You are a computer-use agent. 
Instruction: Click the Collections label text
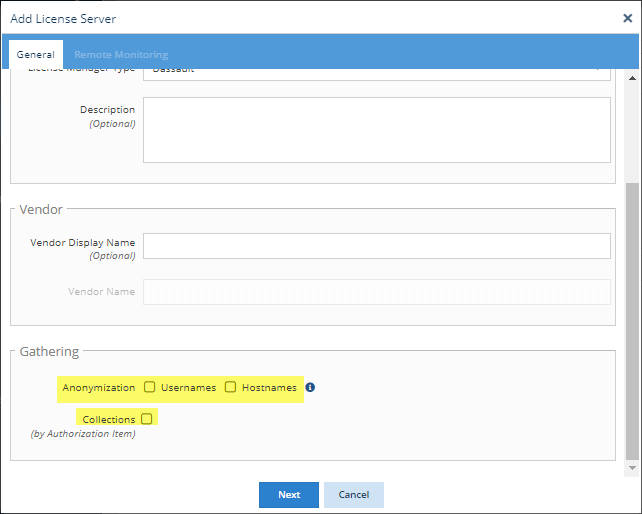[109, 419]
